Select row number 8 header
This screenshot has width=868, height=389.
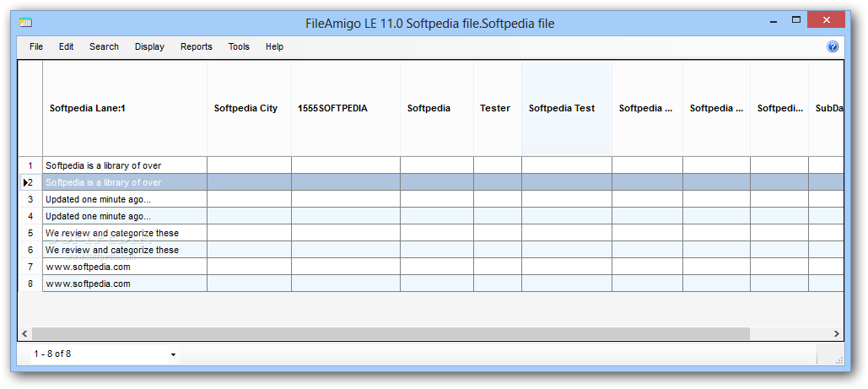click(x=30, y=284)
